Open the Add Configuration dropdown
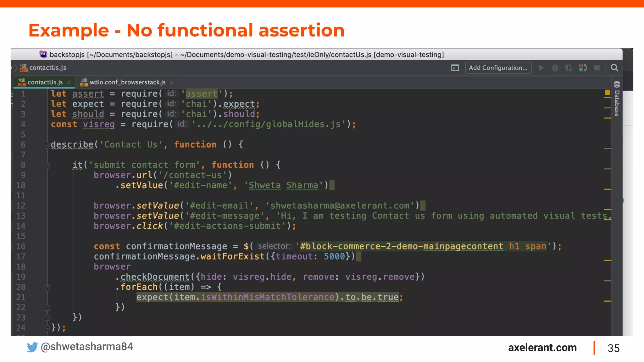Image resolution: width=644 pixels, height=362 pixels. [x=498, y=68]
